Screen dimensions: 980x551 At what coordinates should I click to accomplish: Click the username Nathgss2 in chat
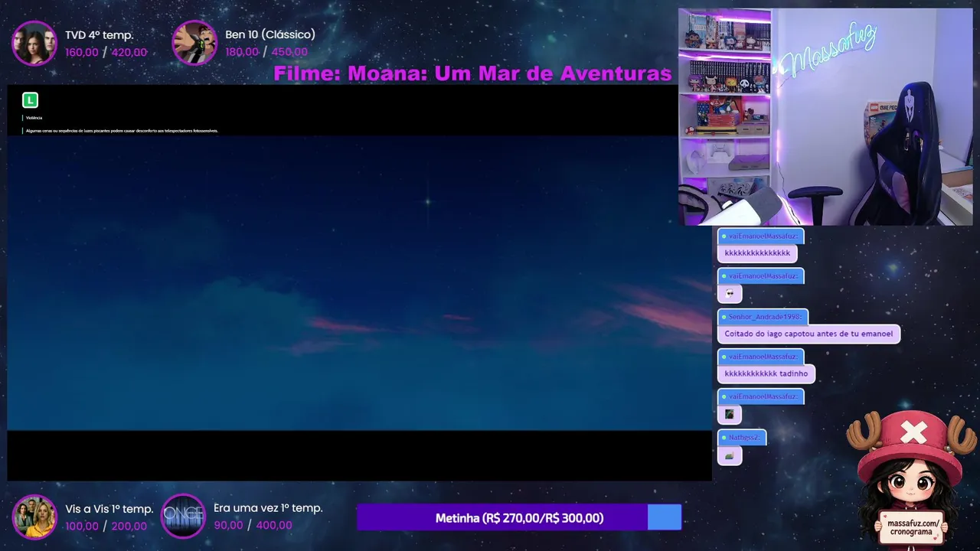743,437
